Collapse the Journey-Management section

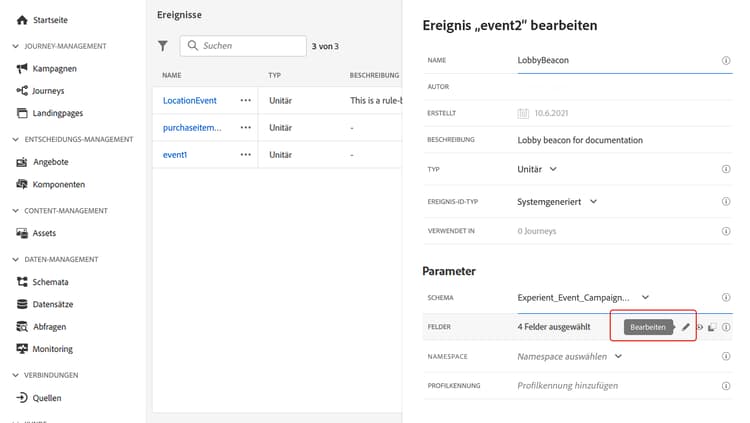[15, 46]
